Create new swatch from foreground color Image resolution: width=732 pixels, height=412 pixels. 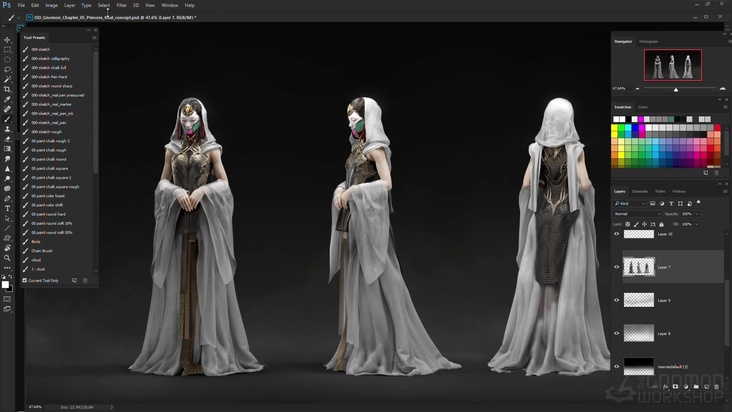pos(706,173)
